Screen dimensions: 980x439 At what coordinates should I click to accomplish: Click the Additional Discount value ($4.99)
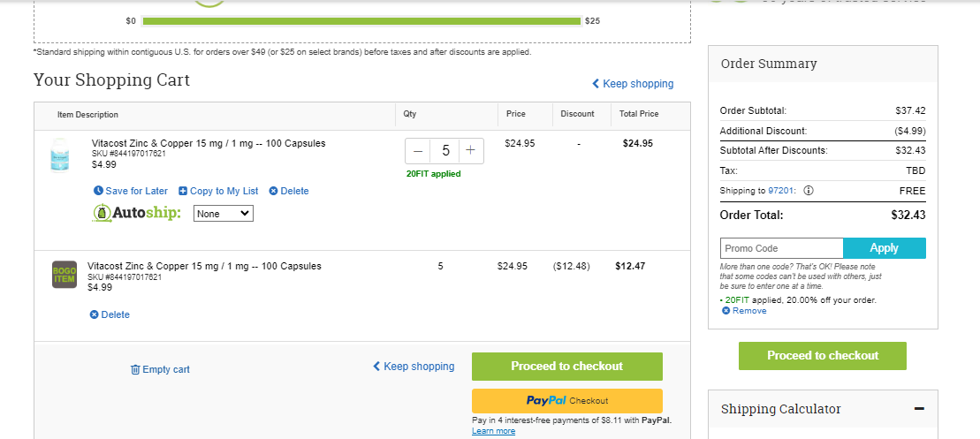pos(908,131)
